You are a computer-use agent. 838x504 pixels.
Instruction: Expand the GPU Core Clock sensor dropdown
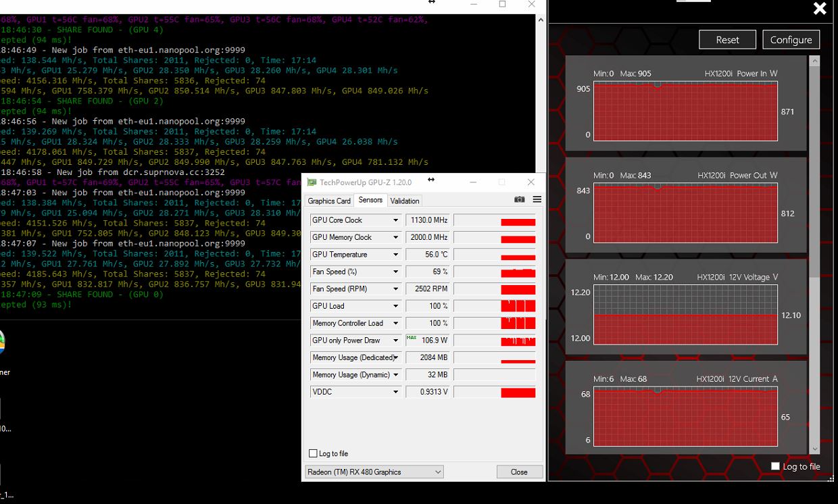(396, 220)
